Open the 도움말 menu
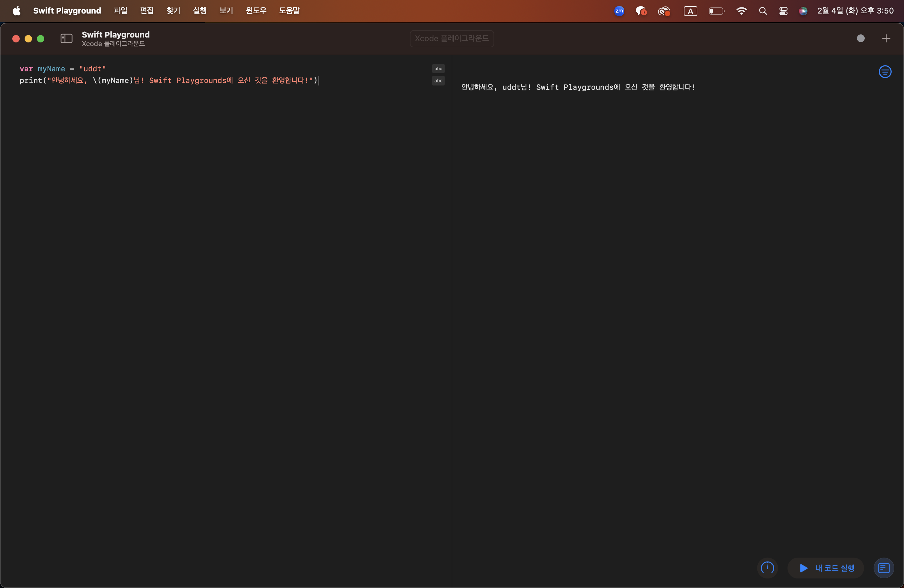 [x=289, y=11]
